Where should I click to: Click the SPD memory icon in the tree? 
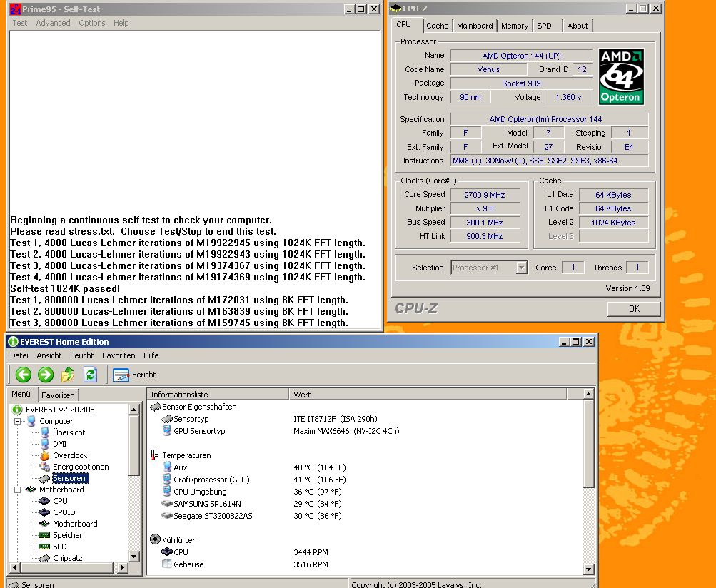coord(44,547)
